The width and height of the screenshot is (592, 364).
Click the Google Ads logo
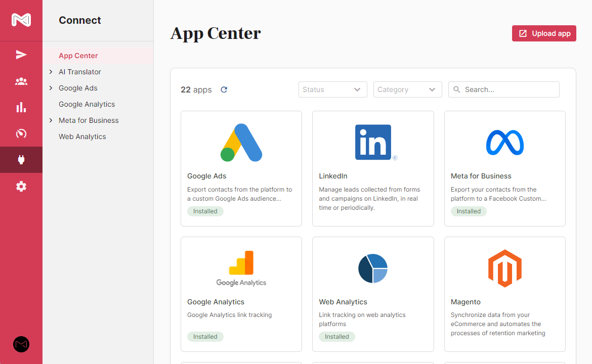[x=241, y=143]
